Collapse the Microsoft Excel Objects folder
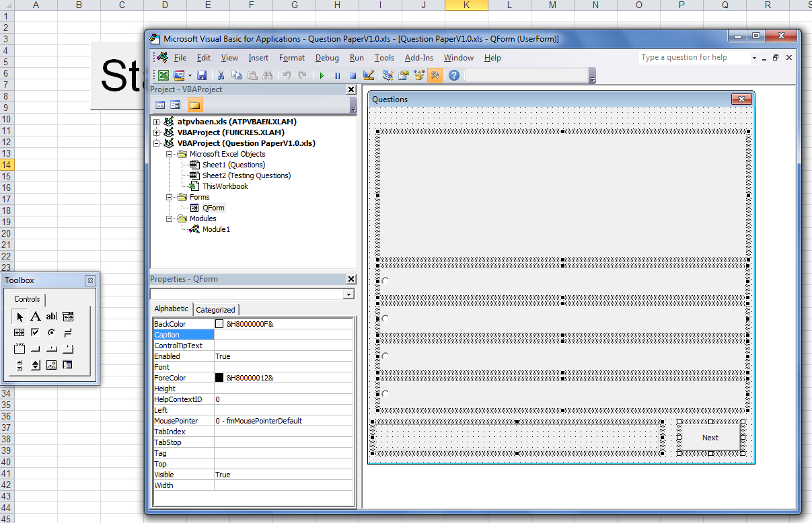The height and width of the screenshot is (523, 812). [170, 153]
